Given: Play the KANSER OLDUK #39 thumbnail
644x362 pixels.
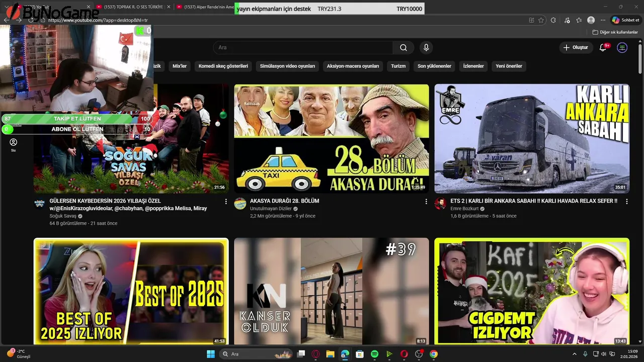Looking at the screenshot, I should 332,291.
